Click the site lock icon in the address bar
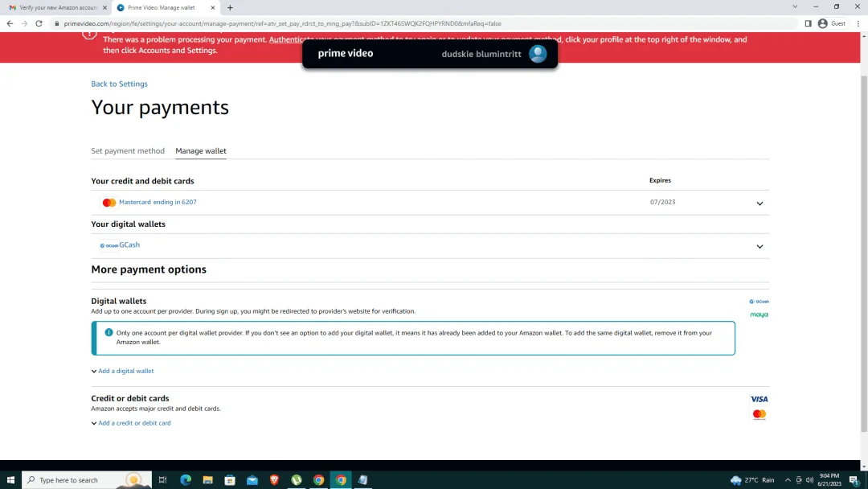 point(56,23)
